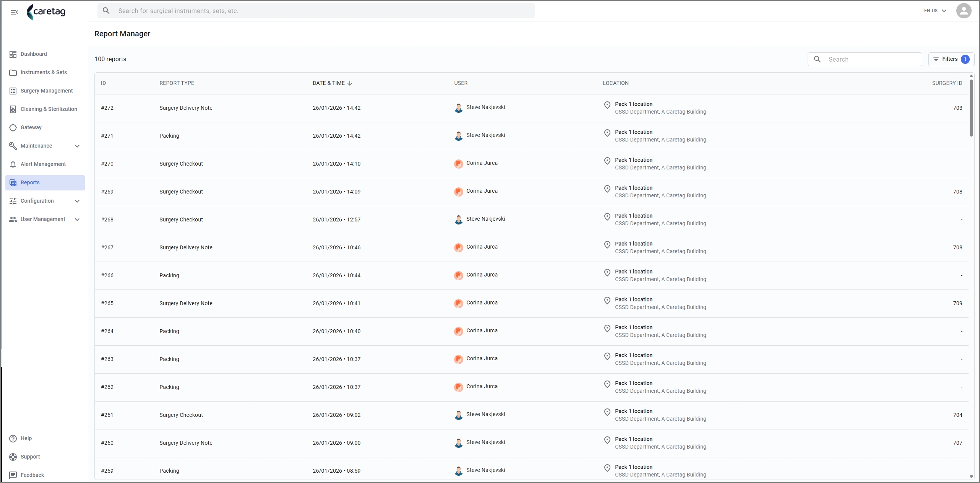Click the Cleaning & Sterilization icon
The width and height of the screenshot is (980, 483).
[13, 109]
